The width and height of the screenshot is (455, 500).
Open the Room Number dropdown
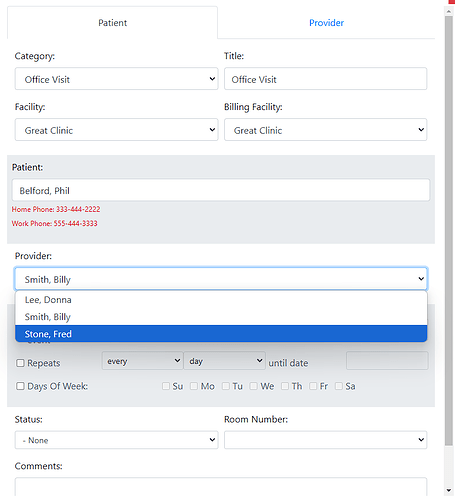coord(325,440)
